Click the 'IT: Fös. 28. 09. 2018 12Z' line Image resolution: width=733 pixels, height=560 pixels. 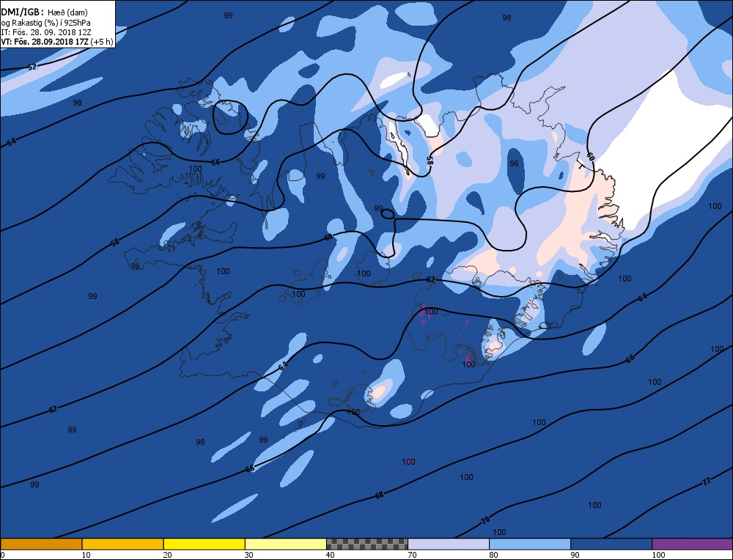pyautogui.click(x=45, y=32)
